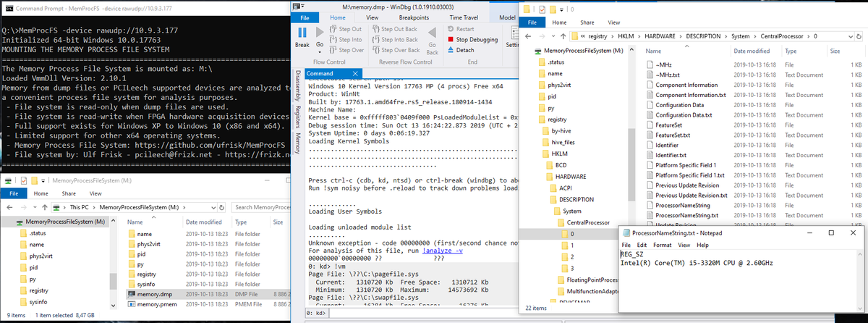Select hive_files folder in tree
The height and width of the screenshot is (323, 868).
click(x=557, y=142)
